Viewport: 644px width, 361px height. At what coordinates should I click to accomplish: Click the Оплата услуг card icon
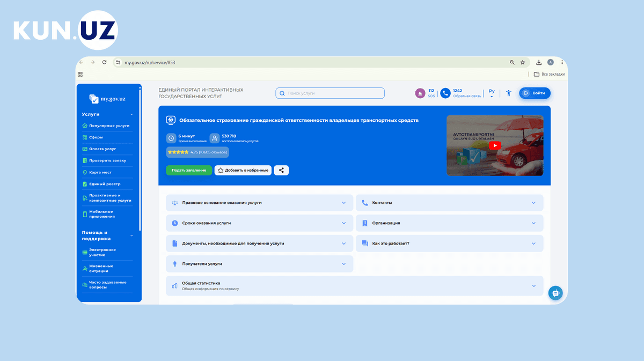[x=85, y=149]
